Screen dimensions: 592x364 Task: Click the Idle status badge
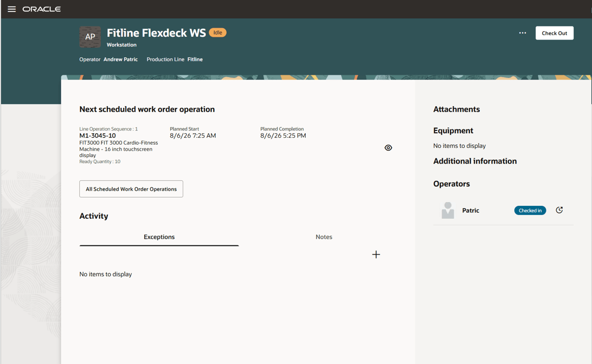(x=218, y=33)
